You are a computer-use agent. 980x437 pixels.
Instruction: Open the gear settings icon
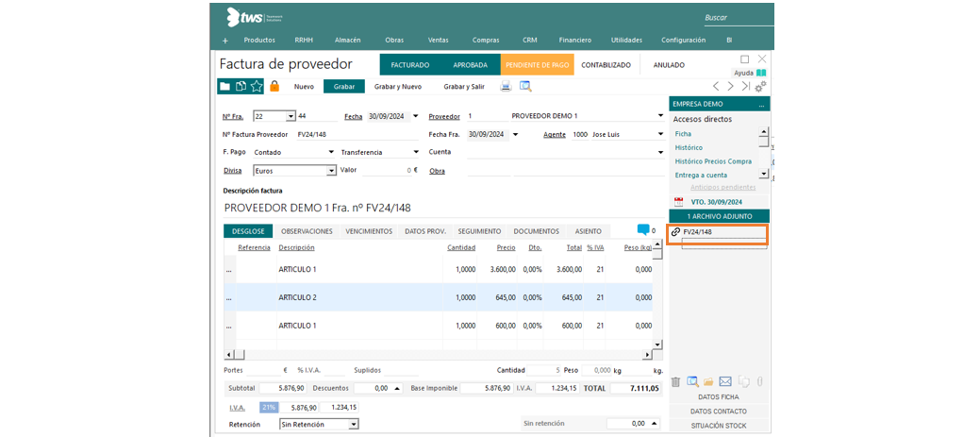coord(760,86)
